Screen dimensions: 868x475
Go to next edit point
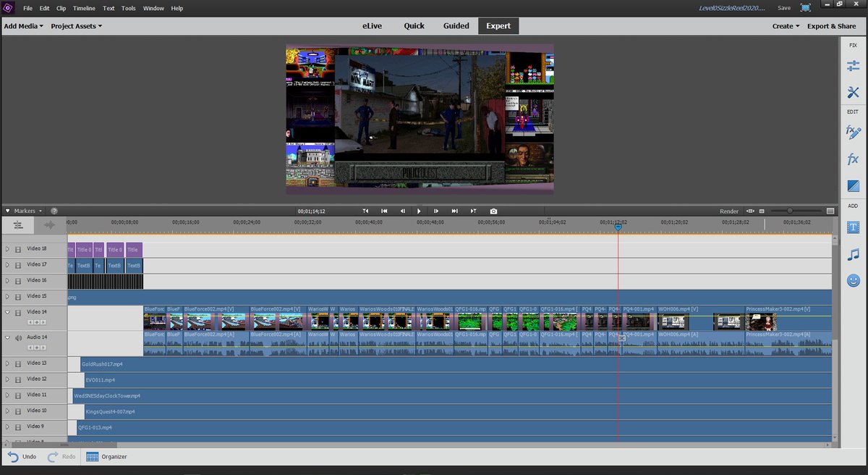pyautogui.click(x=473, y=211)
